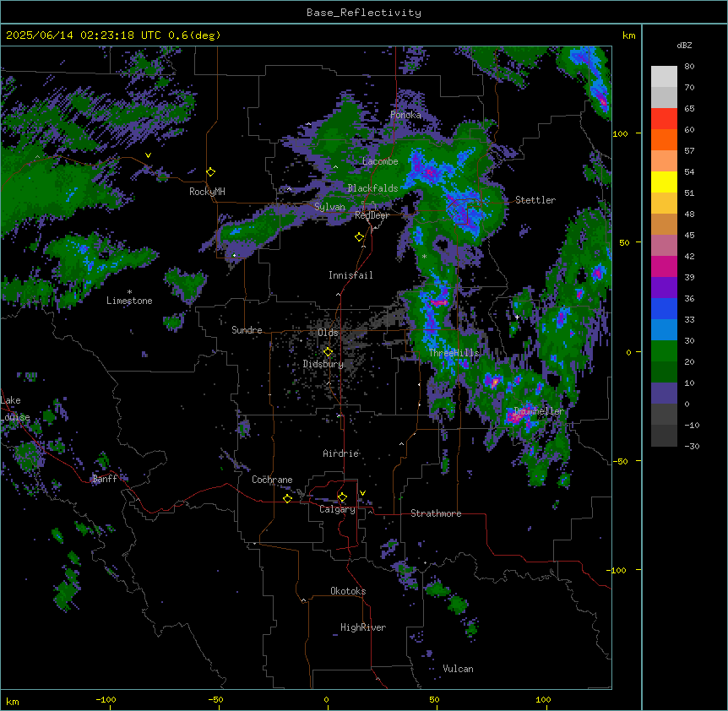This screenshot has width=728, height=711.
Task: Select the Airdrie city label
Action: pos(341,453)
